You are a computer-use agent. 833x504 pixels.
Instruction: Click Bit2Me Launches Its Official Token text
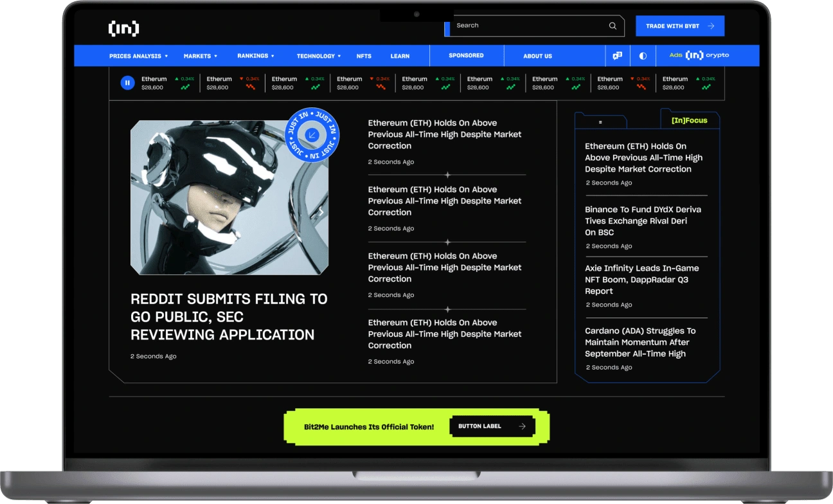click(x=369, y=427)
